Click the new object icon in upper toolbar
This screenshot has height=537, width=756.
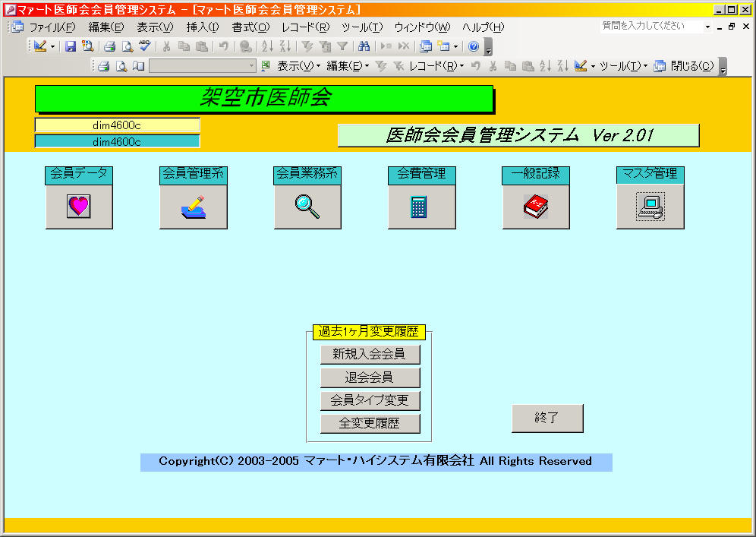coord(443,46)
